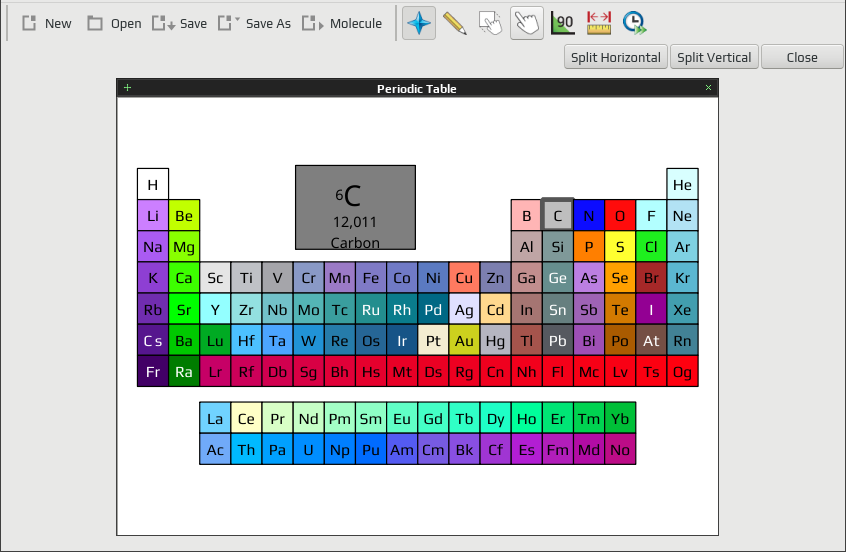Select Radium Ra element cell
Image resolution: width=846 pixels, height=552 pixels.
pyautogui.click(x=184, y=371)
